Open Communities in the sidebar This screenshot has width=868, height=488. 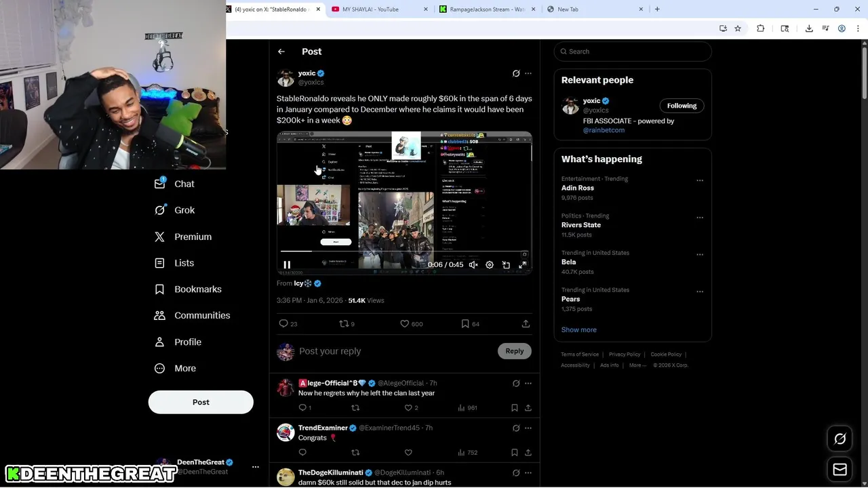(192, 315)
